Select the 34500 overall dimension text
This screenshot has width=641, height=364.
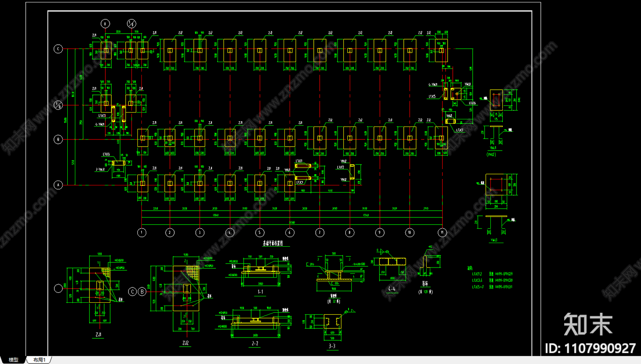pyautogui.click(x=292, y=222)
